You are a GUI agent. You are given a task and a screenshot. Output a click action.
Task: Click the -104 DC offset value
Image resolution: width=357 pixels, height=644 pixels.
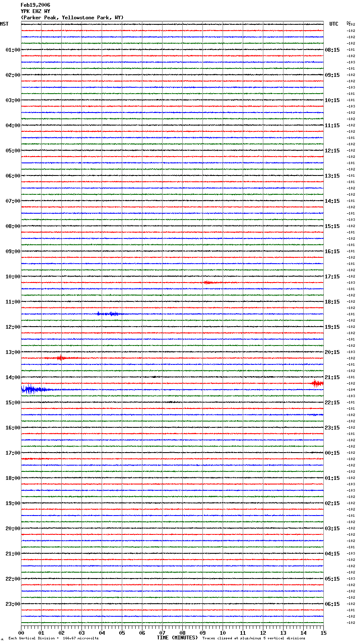coord(351,390)
